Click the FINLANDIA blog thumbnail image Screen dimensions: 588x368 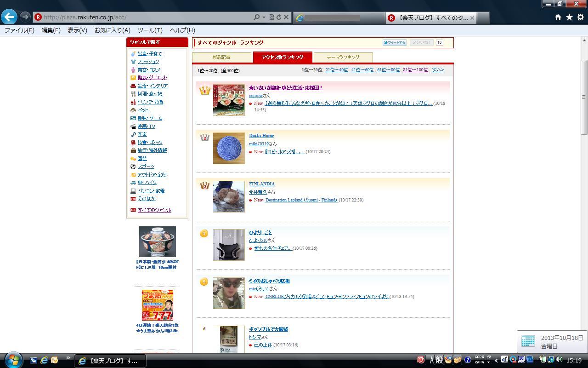pos(229,196)
